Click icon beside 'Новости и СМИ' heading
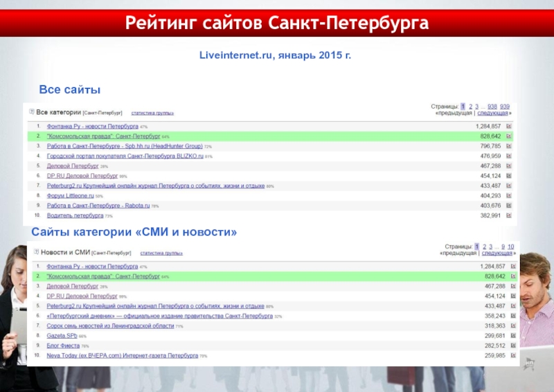554x392 pixels. [35, 252]
